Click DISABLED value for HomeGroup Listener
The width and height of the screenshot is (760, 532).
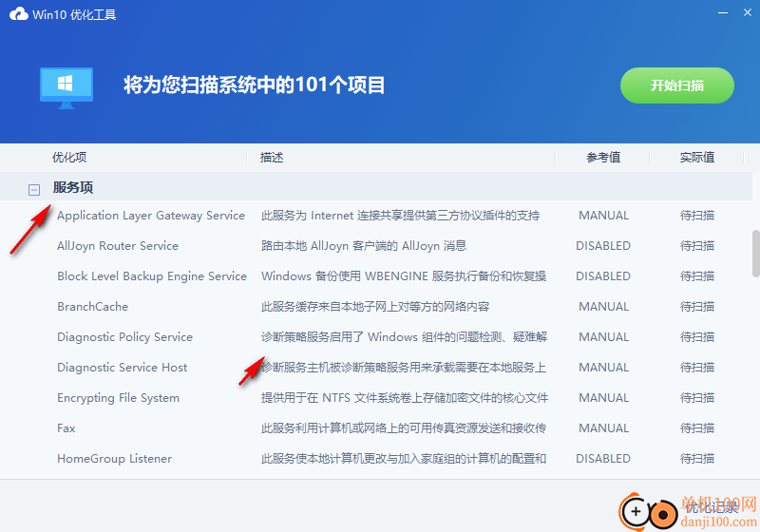click(603, 459)
